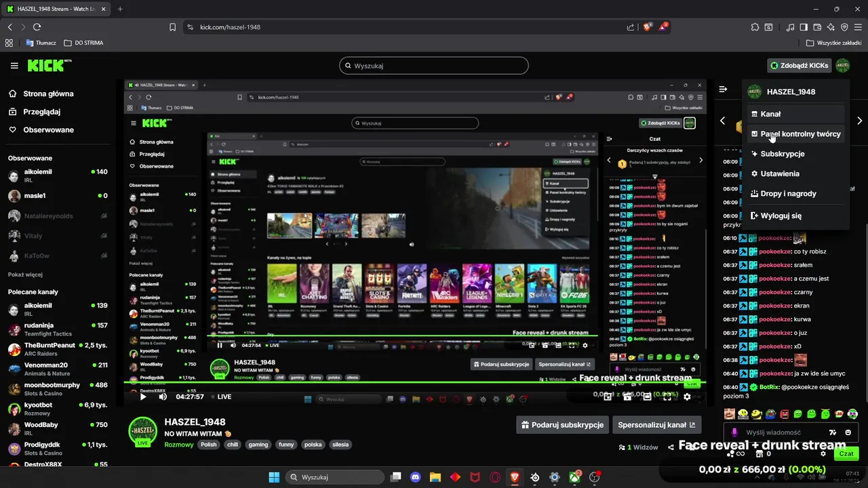Open Panel kontrolny twórcy

pos(796,134)
